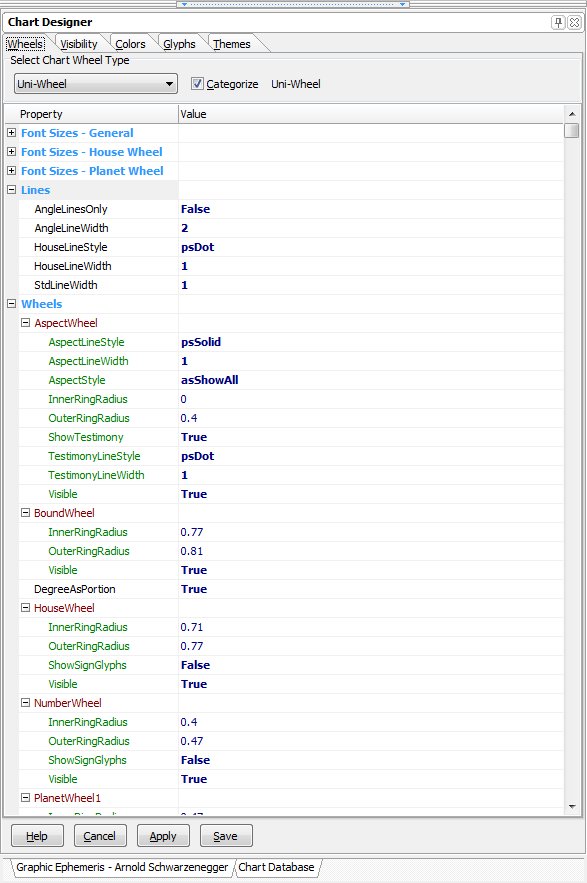This screenshot has height=883, width=587.
Task: Expand Font Sizes - General category
Action: coord(11,133)
